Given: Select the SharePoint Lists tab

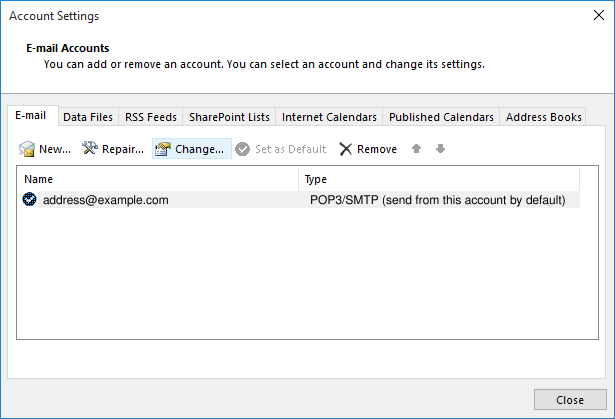Looking at the screenshot, I should pos(229,117).
